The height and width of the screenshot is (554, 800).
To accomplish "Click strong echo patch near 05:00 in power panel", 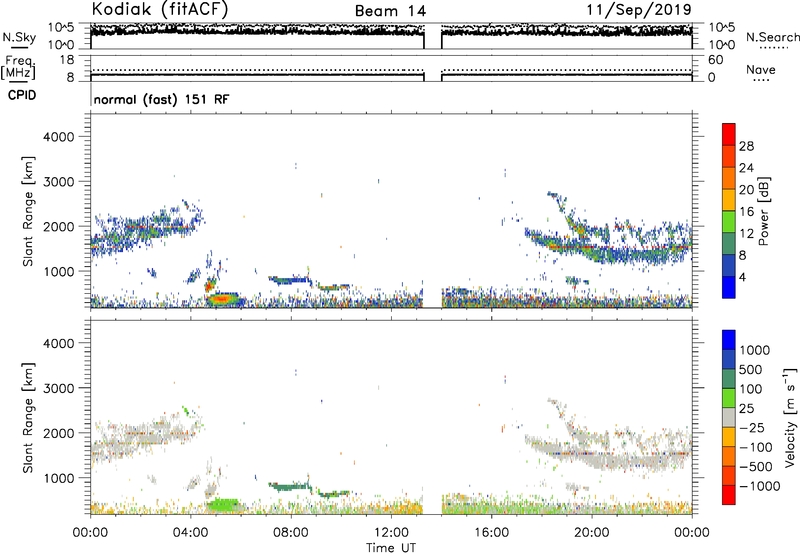I will [222, 298].
